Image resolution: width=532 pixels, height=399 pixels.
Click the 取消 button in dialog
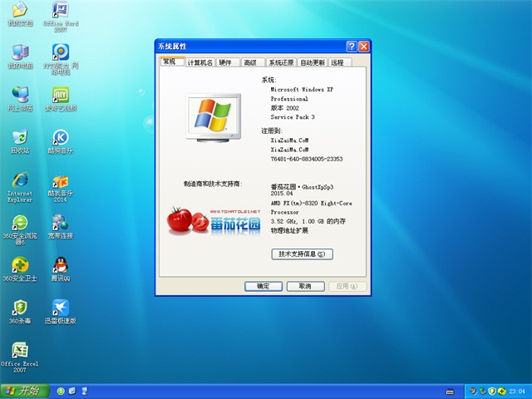pyautogui.click(x=305, y=286)
